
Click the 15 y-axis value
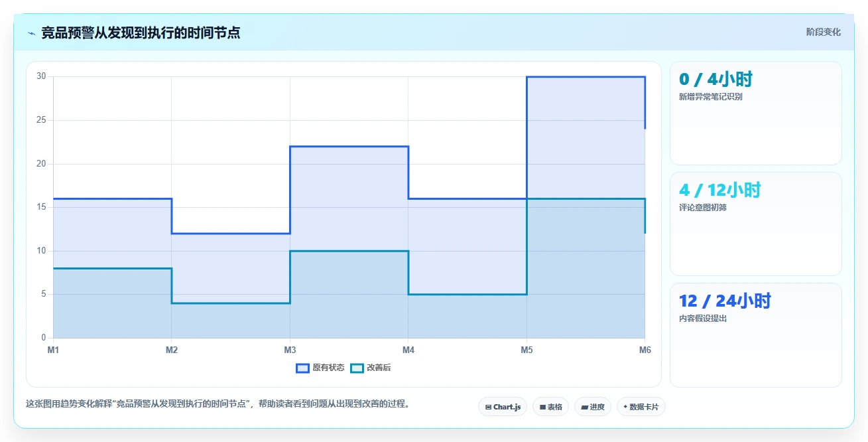(41, 207)
